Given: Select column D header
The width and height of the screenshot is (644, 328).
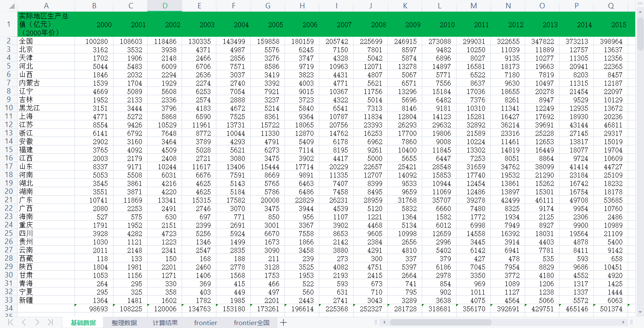Looking at the screenshot, I should (165, 5).
